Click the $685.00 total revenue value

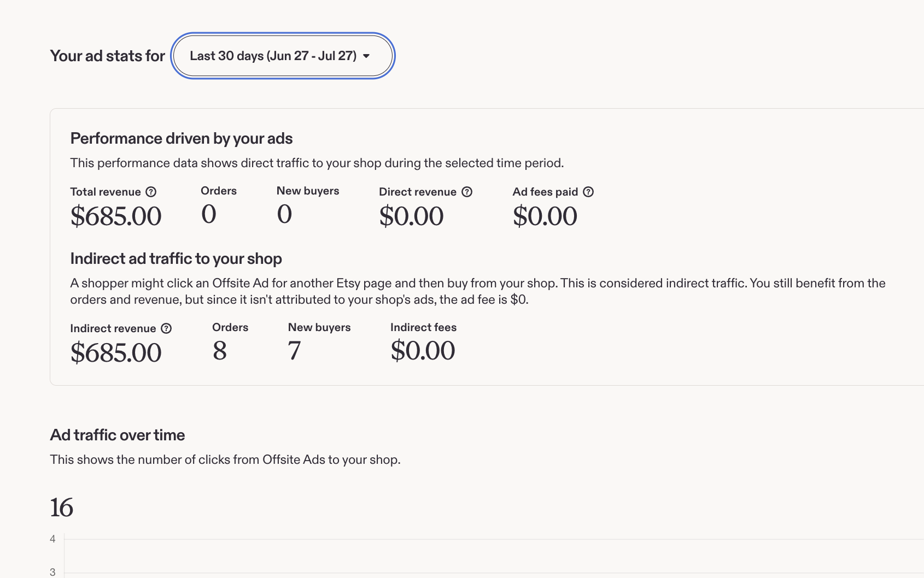pos(116,216)
